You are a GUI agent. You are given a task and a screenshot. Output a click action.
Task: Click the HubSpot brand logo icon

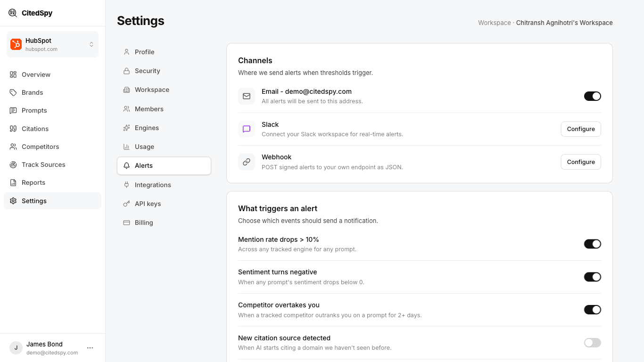coord(16,44)
